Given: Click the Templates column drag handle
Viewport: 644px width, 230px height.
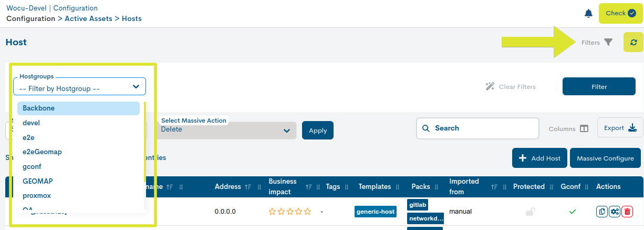Looking at the screenshot, I should point(398,187).
